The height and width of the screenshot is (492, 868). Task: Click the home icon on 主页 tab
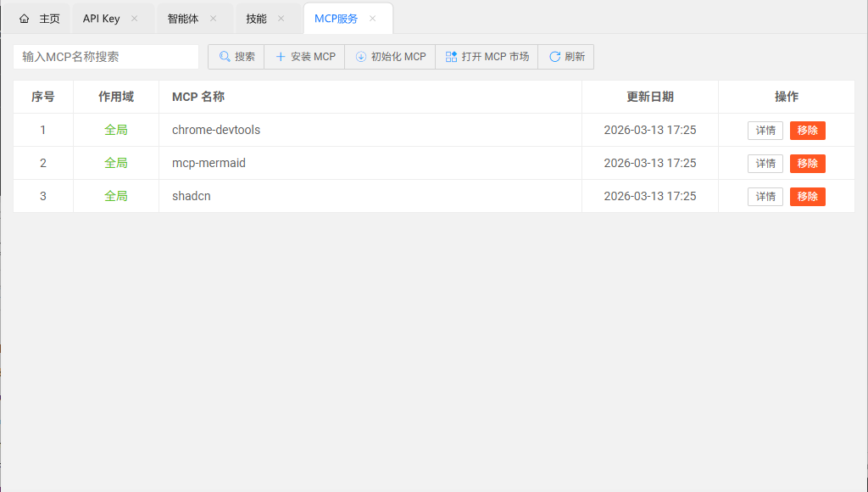click(x=25, y=19)
